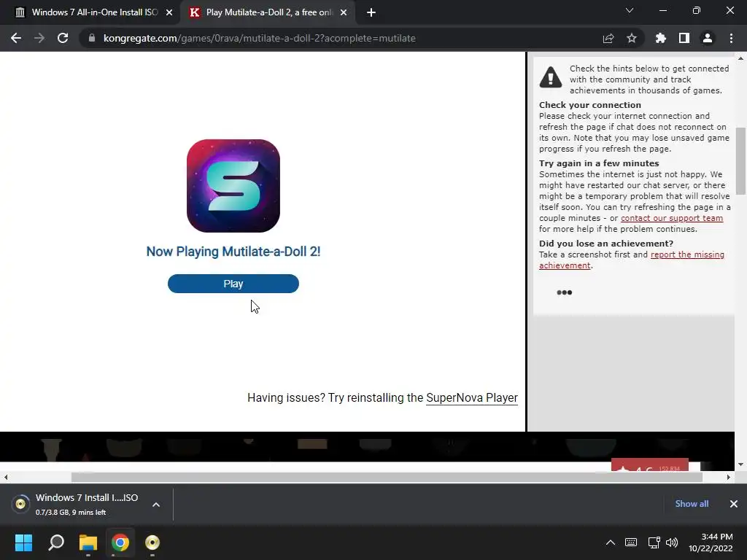Open report the missing achievement link
This screenshot has height=560, width=747.
[632, 260]
